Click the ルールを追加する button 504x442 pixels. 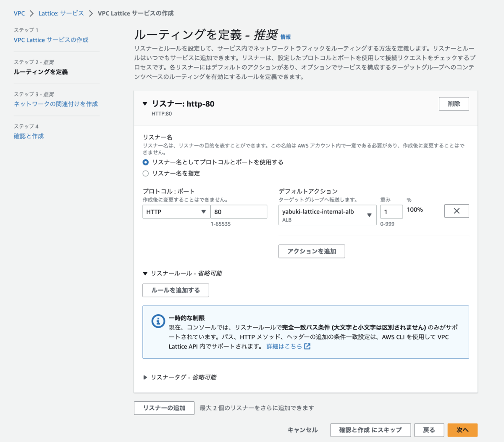click(x=176, y=290)
